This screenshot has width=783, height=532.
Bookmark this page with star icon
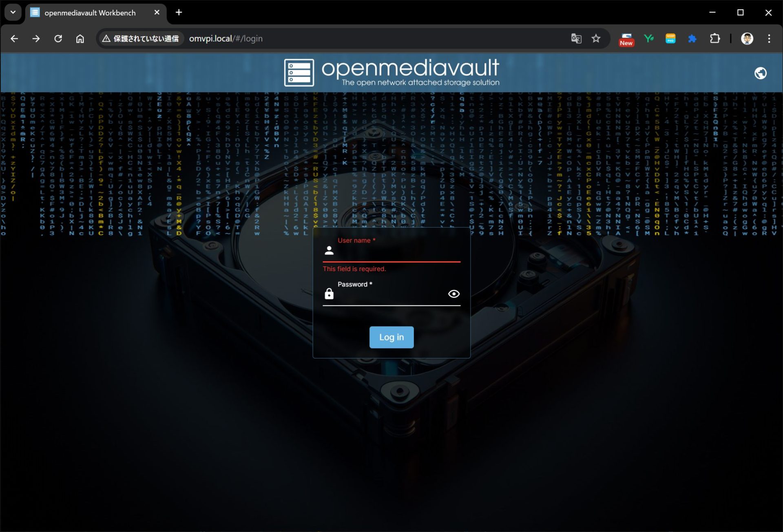pos(596,39)
